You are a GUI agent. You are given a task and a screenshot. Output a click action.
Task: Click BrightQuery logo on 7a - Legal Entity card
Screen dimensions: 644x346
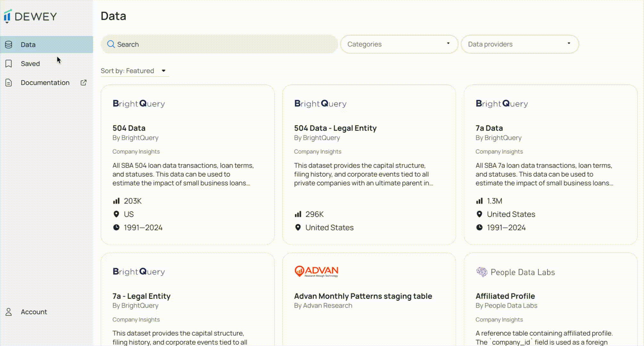coord(139,272)
